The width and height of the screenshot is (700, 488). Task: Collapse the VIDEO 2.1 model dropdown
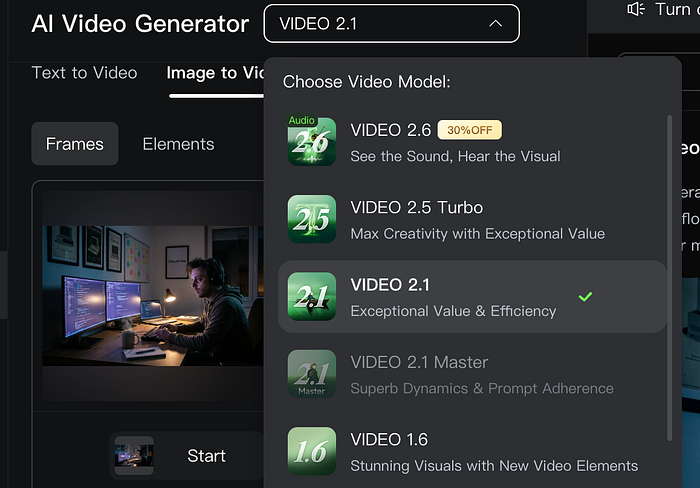click(391, 23)
